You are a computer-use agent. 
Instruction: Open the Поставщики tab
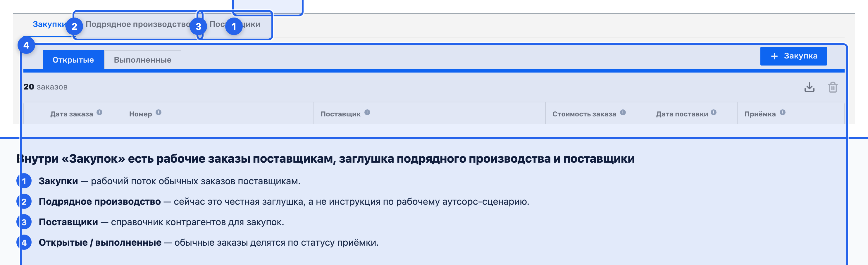coord(235,24)
